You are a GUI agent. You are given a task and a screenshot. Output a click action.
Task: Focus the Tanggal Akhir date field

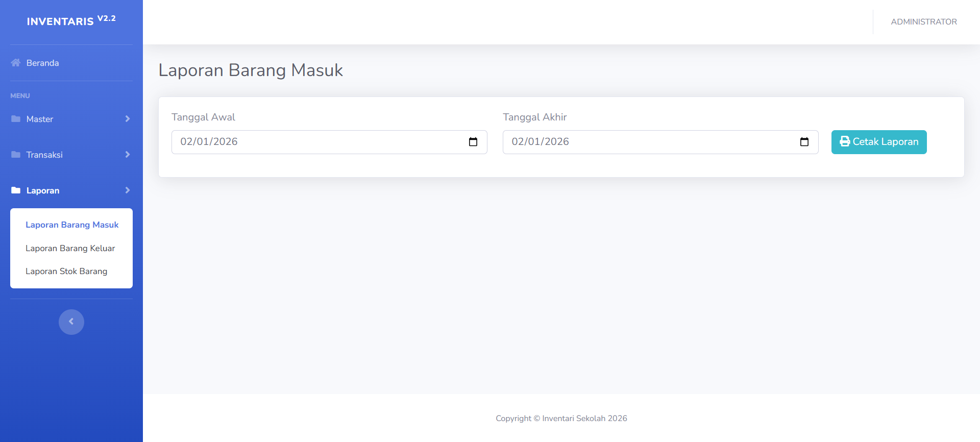tap(648, 142)
